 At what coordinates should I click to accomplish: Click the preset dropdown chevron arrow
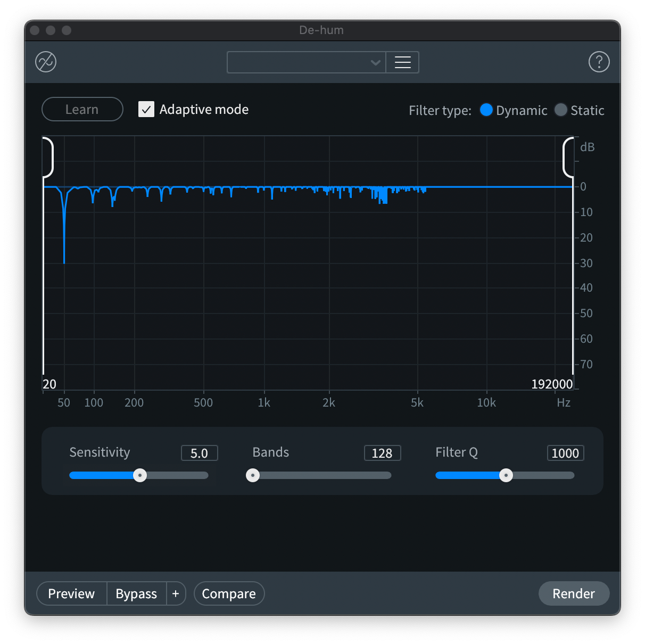(376, 62)
